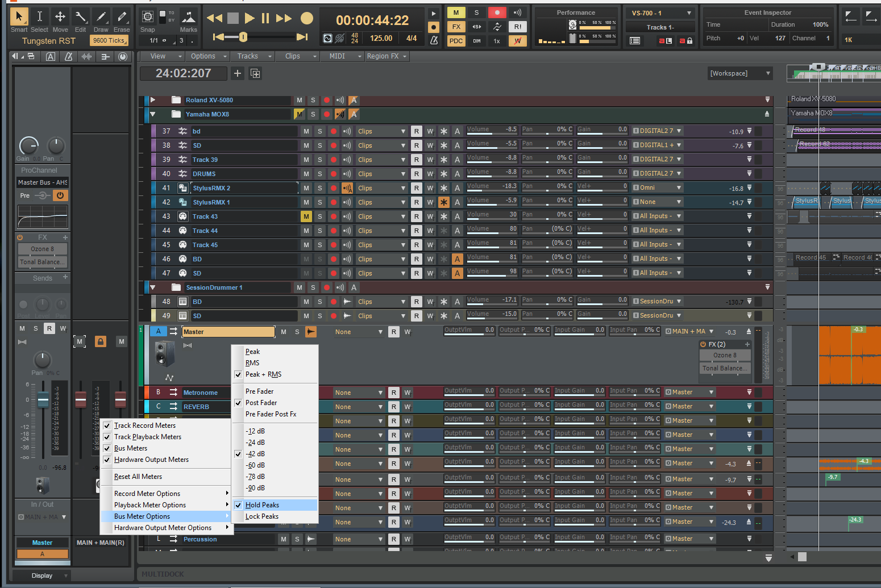Viewport: 881px width, 588px height.
Task: Select the -24 dB meter range
Action: click(x=275, y=443)
